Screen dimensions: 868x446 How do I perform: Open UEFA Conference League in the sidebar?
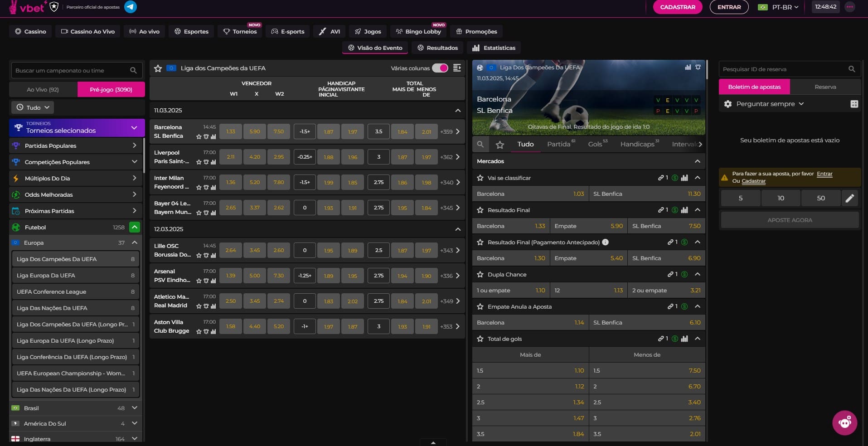click(x=76, y=291)
